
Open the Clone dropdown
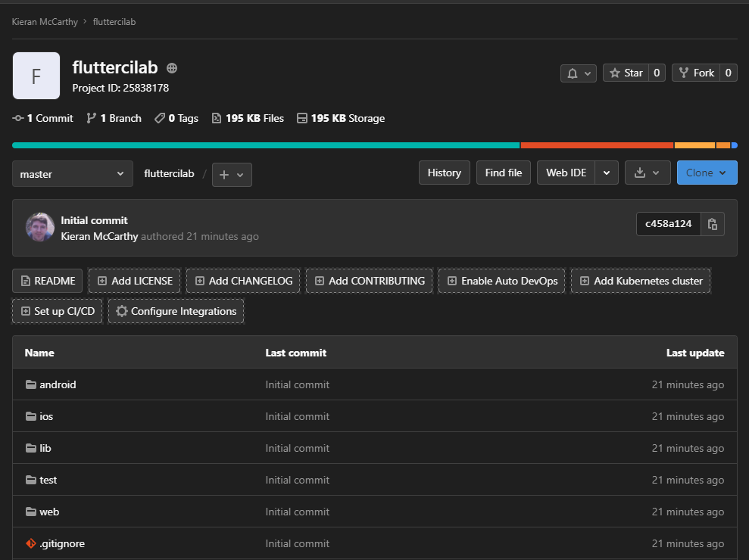tap(707, 173)
